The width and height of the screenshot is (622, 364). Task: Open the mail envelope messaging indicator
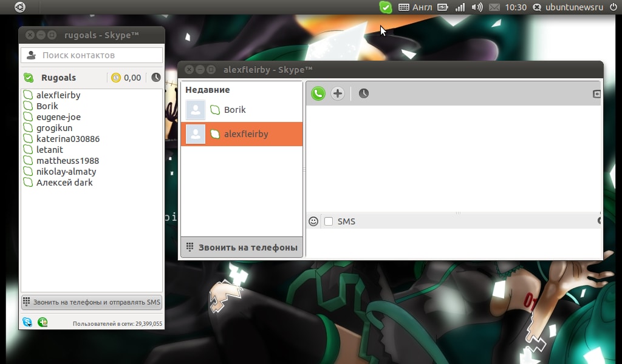pos(494,7)
